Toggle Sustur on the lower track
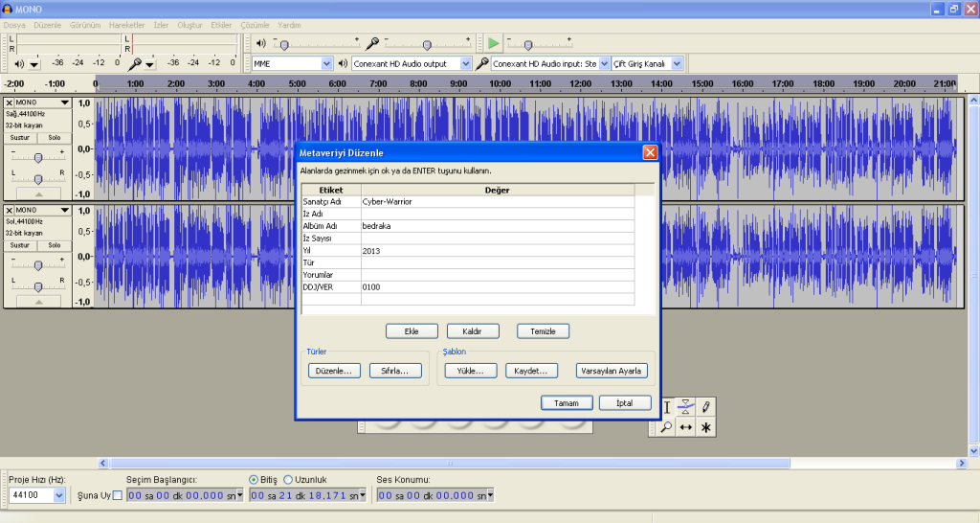 click(x=20, y=245)
